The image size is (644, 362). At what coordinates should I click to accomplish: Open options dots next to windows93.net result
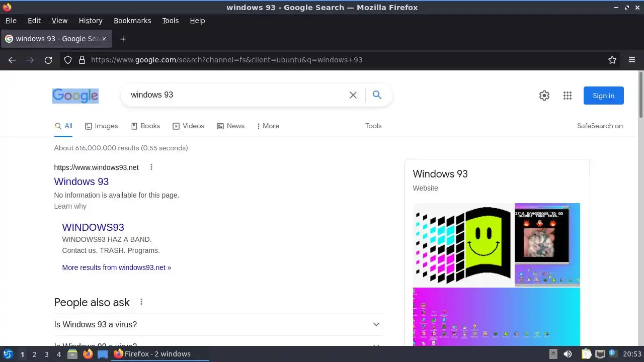click(151, 167)
